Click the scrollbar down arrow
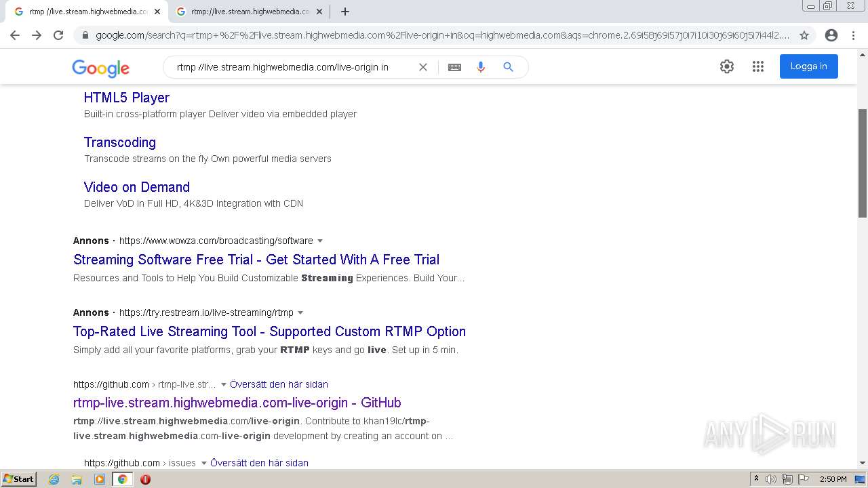This screenshot has width=868, height=488. 863,463
